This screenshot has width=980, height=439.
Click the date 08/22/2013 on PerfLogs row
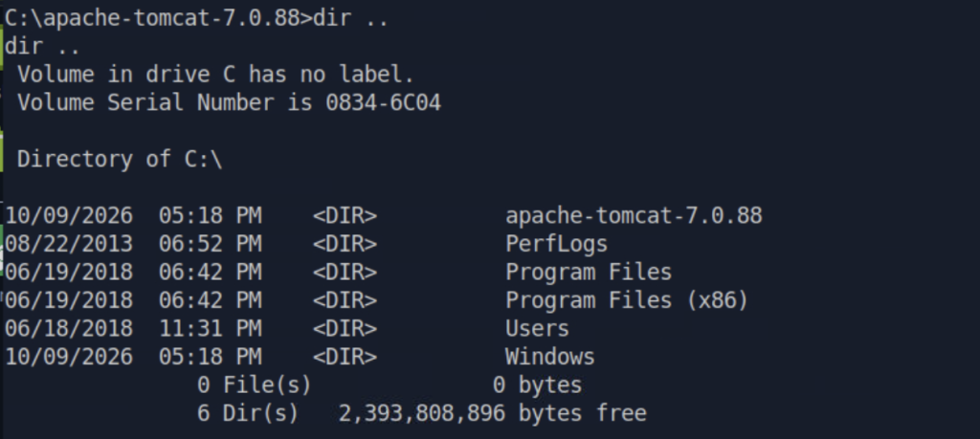pos(69,244)
